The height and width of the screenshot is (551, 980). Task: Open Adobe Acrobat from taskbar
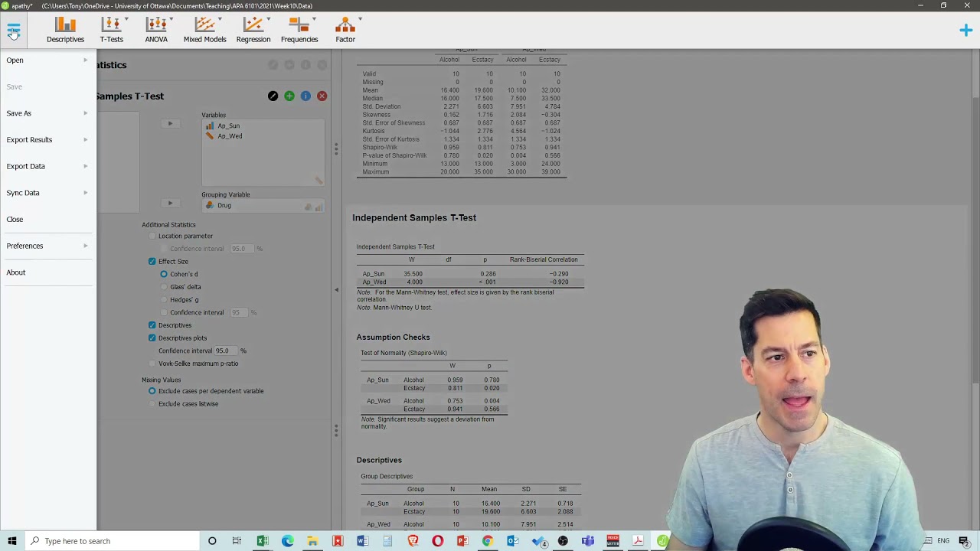click(x=638, y=541)
